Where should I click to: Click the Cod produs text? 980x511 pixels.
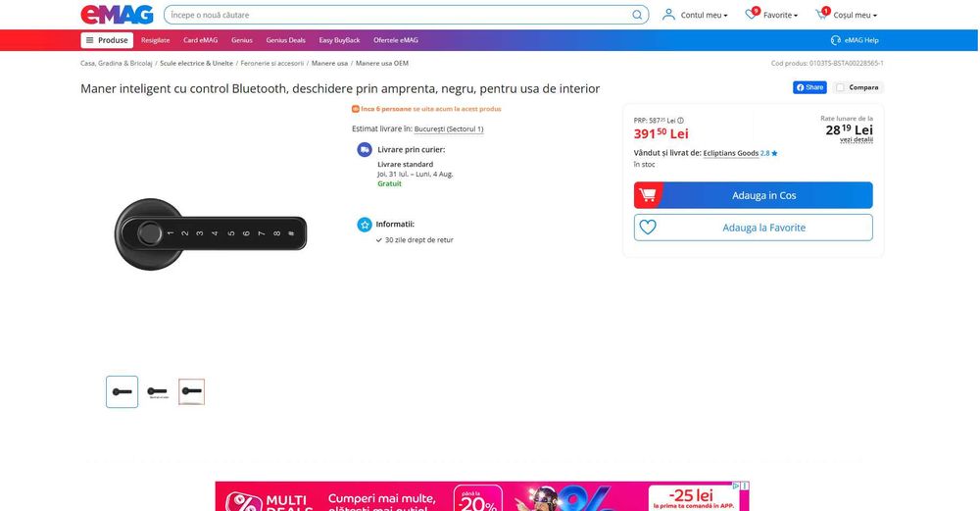827,63
